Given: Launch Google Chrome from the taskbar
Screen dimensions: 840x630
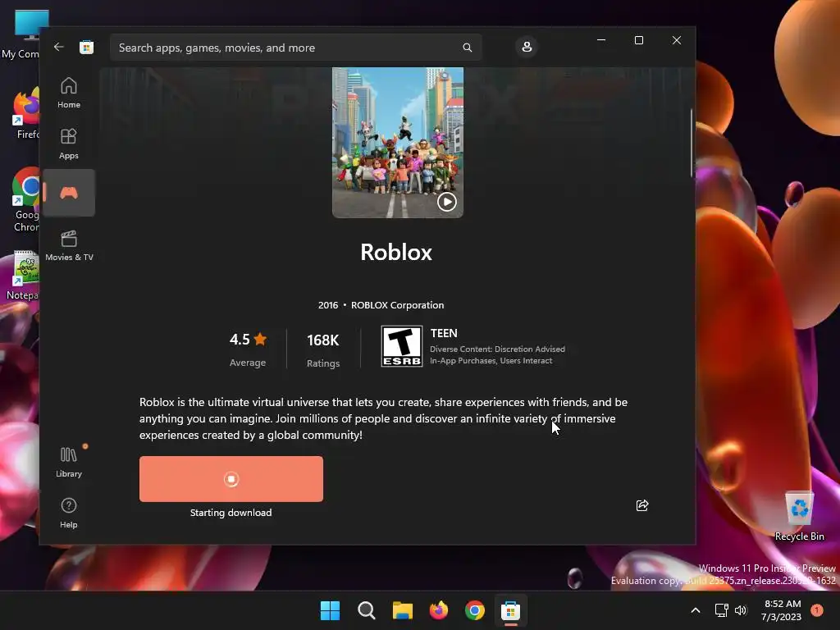Looking at the screenshot, I should point(475,610).
